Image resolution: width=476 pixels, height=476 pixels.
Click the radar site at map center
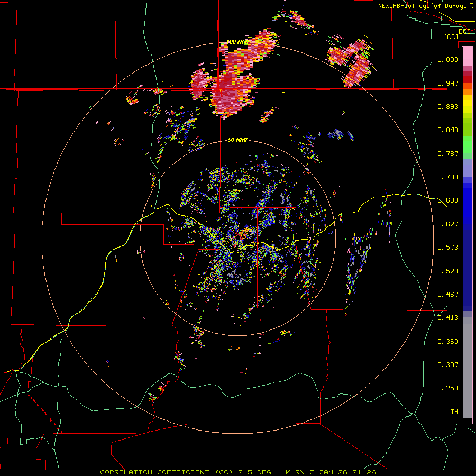(237, 237)
